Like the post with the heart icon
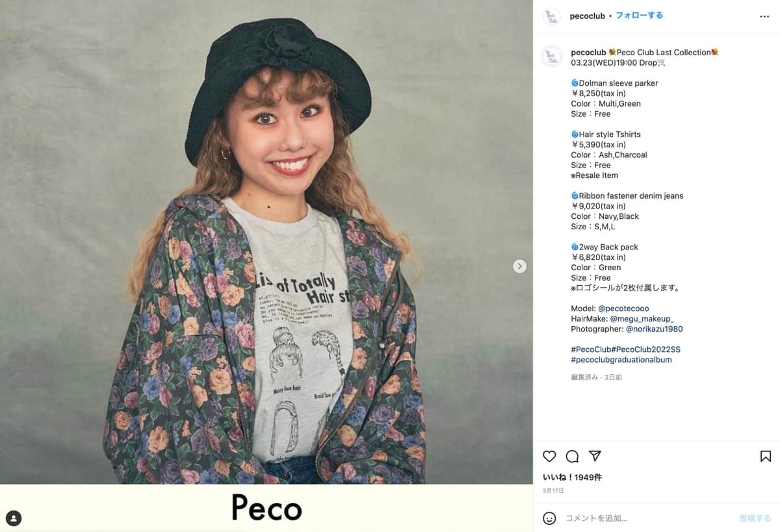780x532 pixels. coord(549,456)
